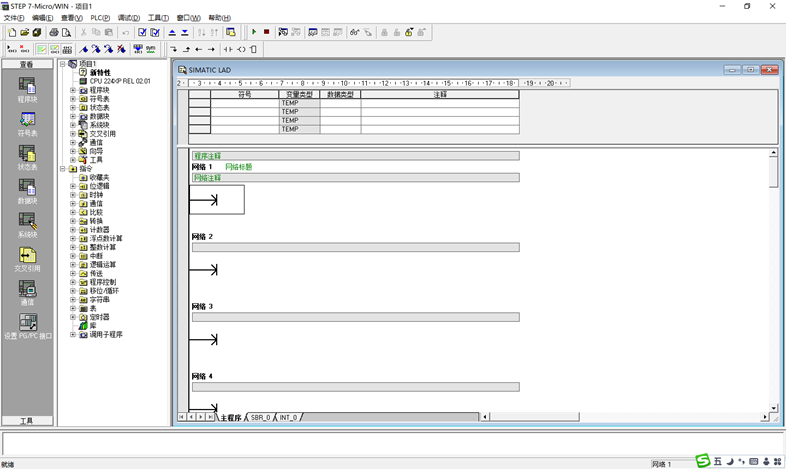The image size is (786, 469).
Task: Upload from PLC with the blue up-arrow icon
Action: click(172, 33)
